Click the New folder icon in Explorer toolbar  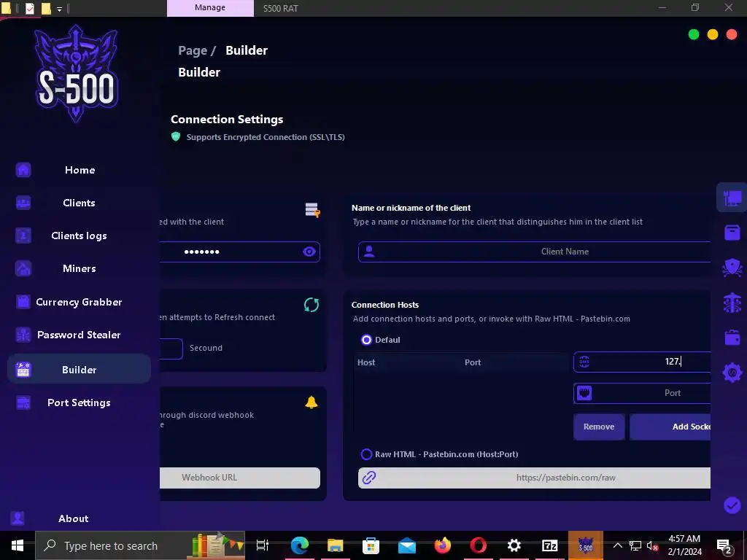tap(46, 9)
